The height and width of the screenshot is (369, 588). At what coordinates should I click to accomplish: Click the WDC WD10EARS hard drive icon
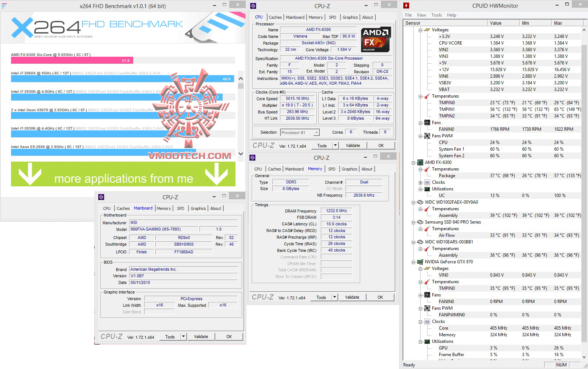[420, 242]
